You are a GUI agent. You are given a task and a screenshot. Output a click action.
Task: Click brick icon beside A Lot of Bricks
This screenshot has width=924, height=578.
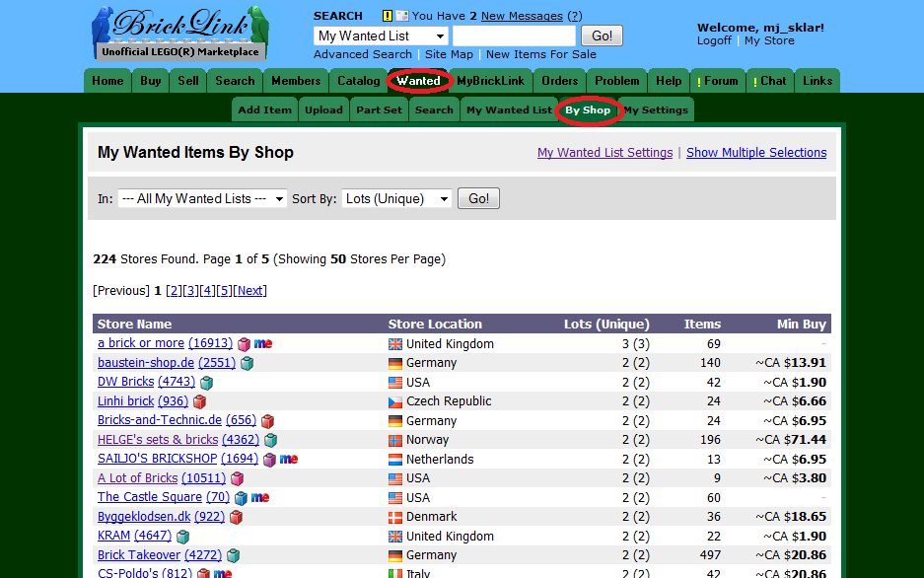click(237, 478)
